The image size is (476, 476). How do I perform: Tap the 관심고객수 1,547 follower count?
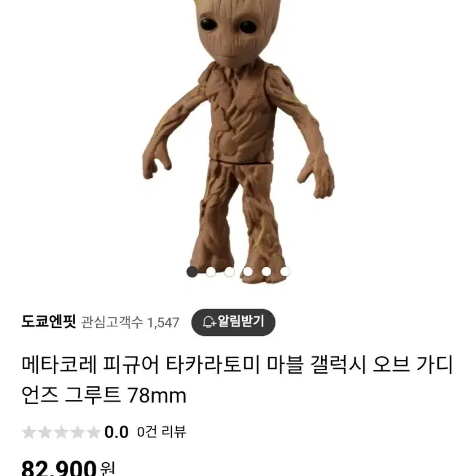point(131,322)
